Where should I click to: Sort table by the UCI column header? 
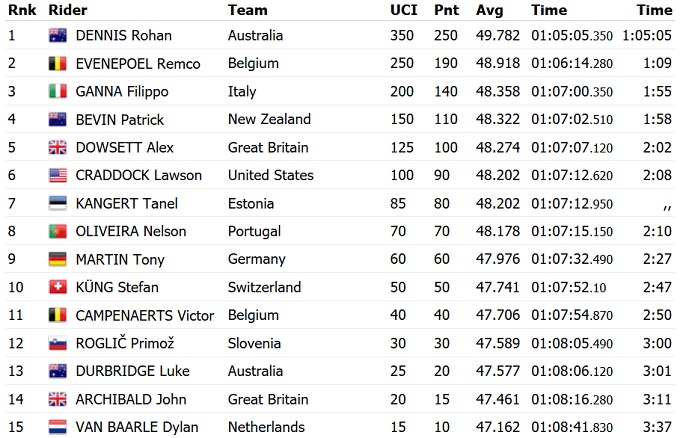click(403, 10)
